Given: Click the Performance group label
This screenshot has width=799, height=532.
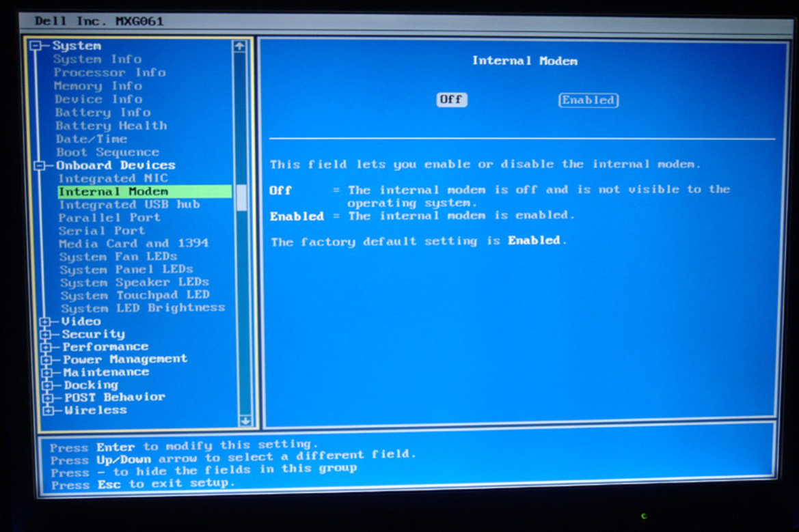Looking at the screenshot, I should point(105,347).
